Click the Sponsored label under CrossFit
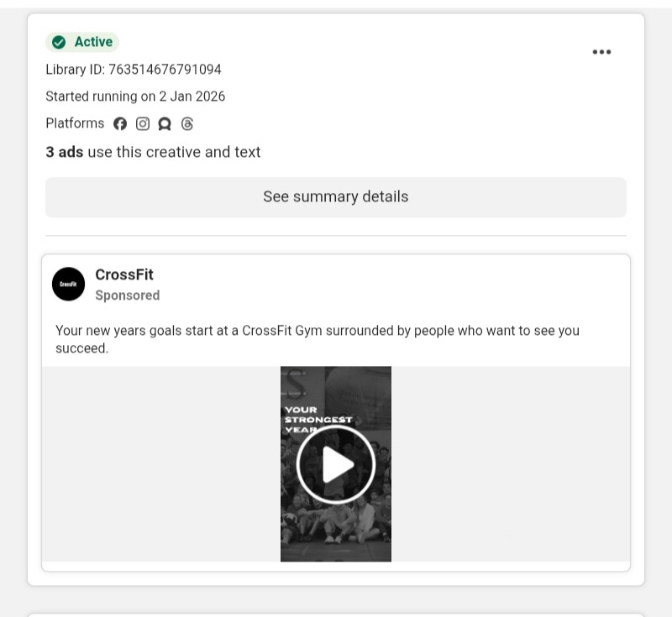672x617 pixels. click(x=128, y=295)
